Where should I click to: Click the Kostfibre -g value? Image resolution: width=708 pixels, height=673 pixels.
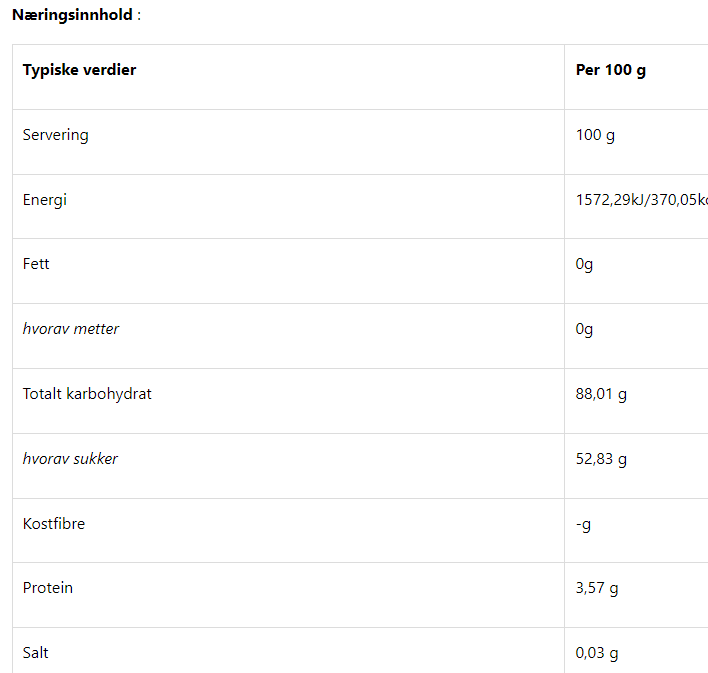click(583, 525)
